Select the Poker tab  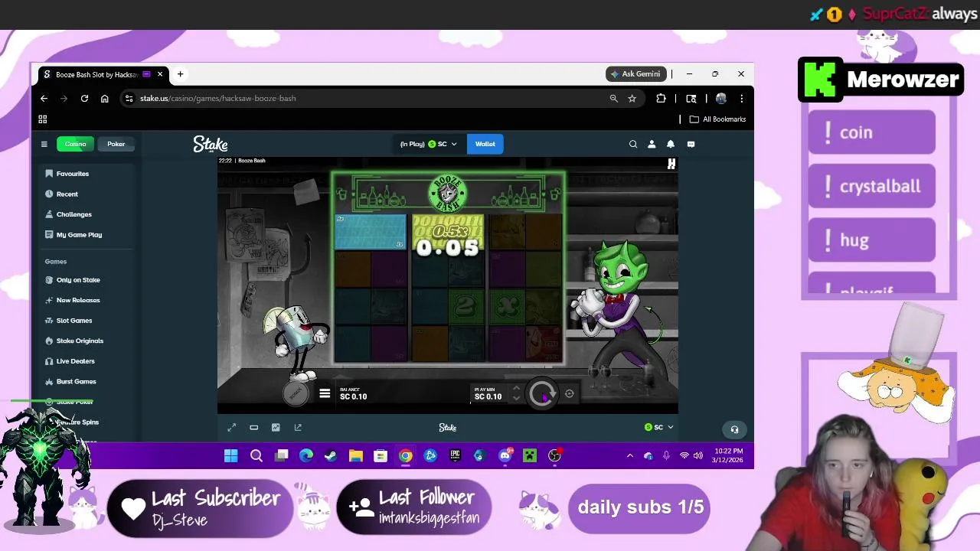[116, 144]
